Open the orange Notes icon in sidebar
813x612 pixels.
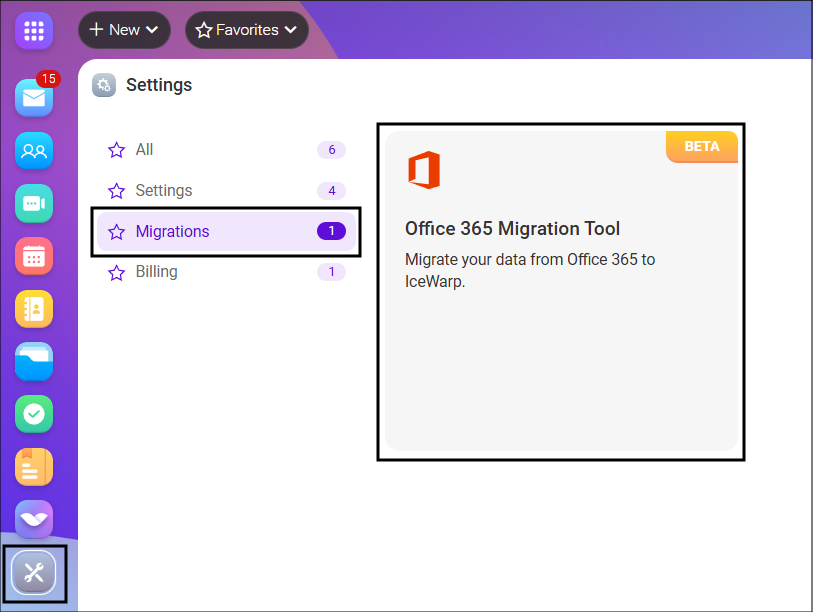point(34,467)
